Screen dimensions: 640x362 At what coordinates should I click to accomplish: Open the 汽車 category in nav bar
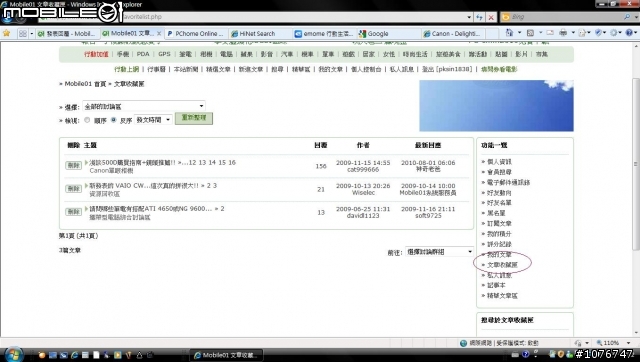(287, 54)
